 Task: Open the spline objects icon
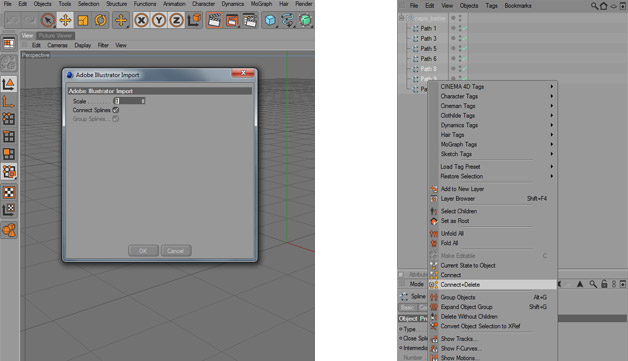pos(288,20)
